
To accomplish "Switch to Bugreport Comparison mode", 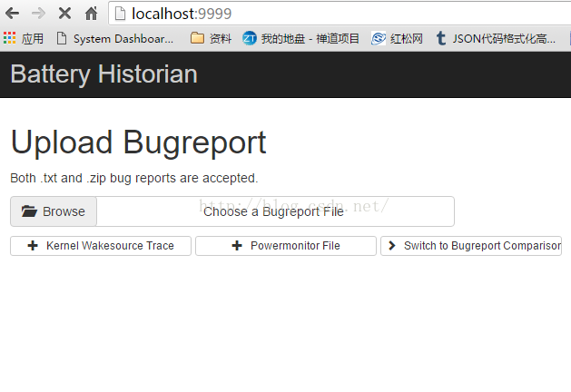I will tap(471, 246).
